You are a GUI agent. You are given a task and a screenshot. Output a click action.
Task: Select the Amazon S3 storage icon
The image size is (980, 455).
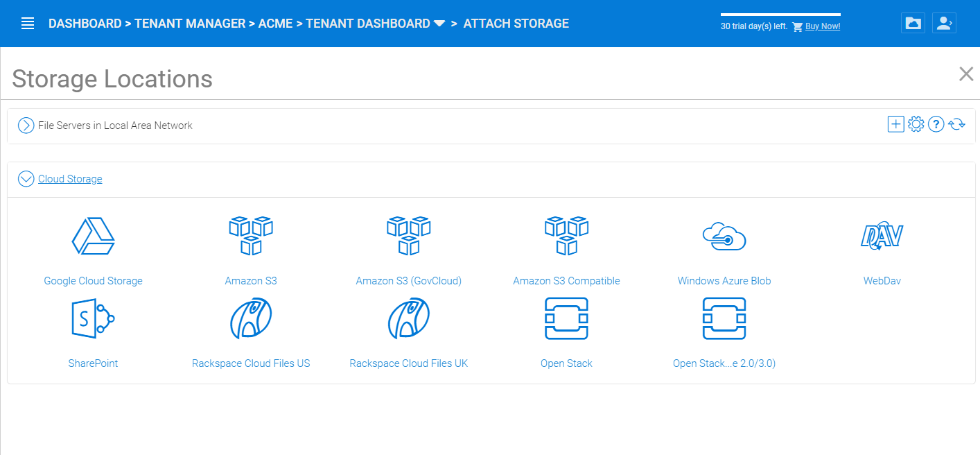250,236
